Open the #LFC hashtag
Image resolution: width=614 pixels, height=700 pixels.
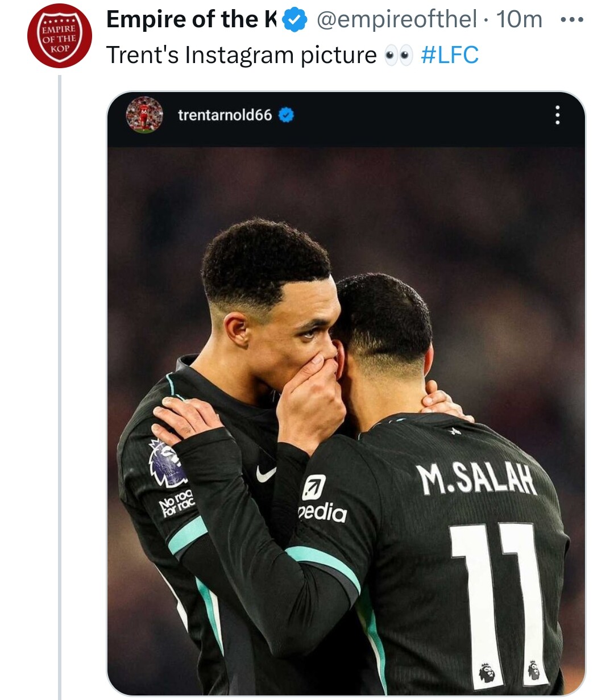(x=450, y=55)
